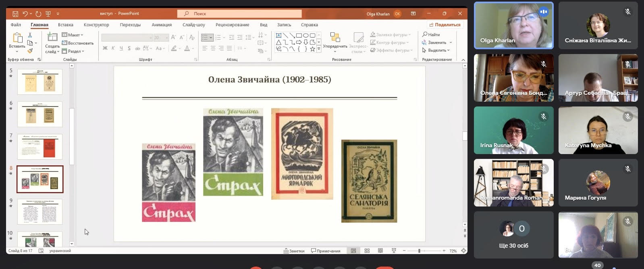Viewport: 644px width, 269px height.
Task: Adjust the zoom slider in status bar
Action: (419, 251)
